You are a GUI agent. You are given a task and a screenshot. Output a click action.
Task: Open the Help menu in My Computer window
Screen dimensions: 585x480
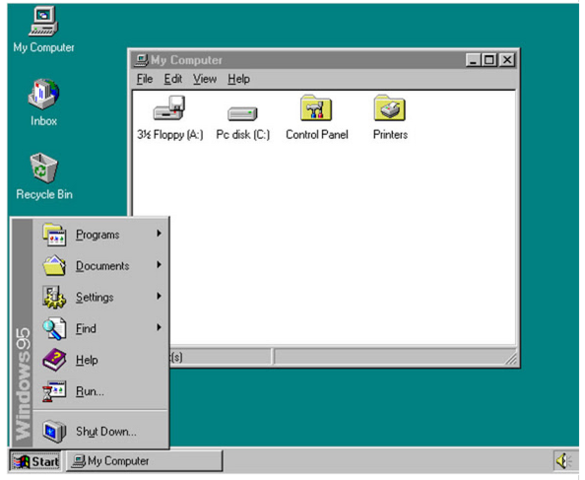pos(239,79)
